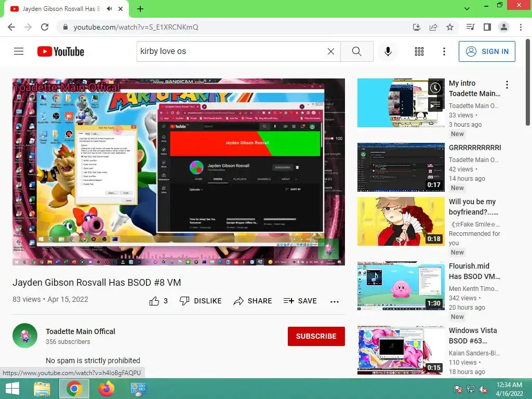Open a new browser tab
Viewport: 532px width, 399px height.
coord(140,9)
